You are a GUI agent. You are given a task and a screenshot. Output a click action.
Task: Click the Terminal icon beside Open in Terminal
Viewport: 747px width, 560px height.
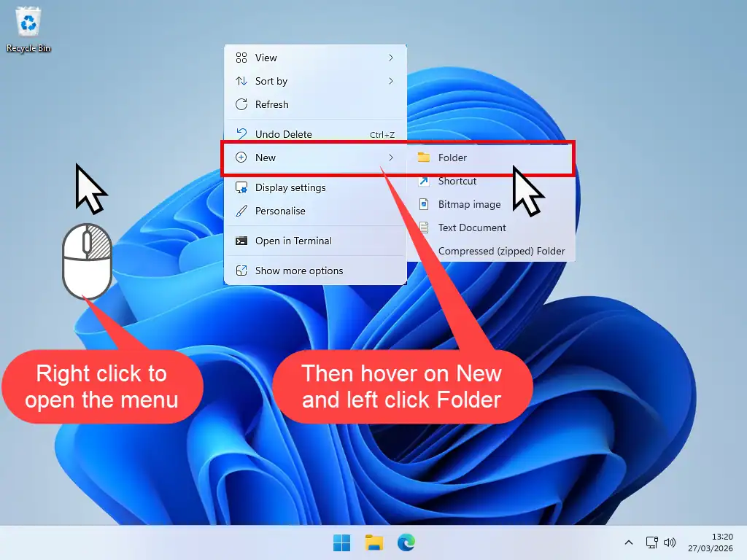pos(241,241)
